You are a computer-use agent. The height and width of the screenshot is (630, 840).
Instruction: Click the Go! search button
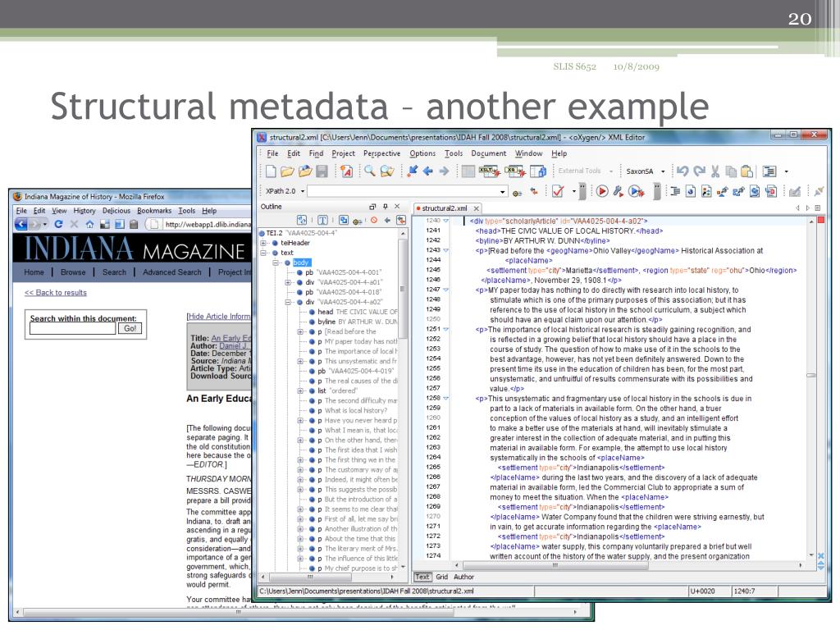pyautogui.click(x=130, y=328)
